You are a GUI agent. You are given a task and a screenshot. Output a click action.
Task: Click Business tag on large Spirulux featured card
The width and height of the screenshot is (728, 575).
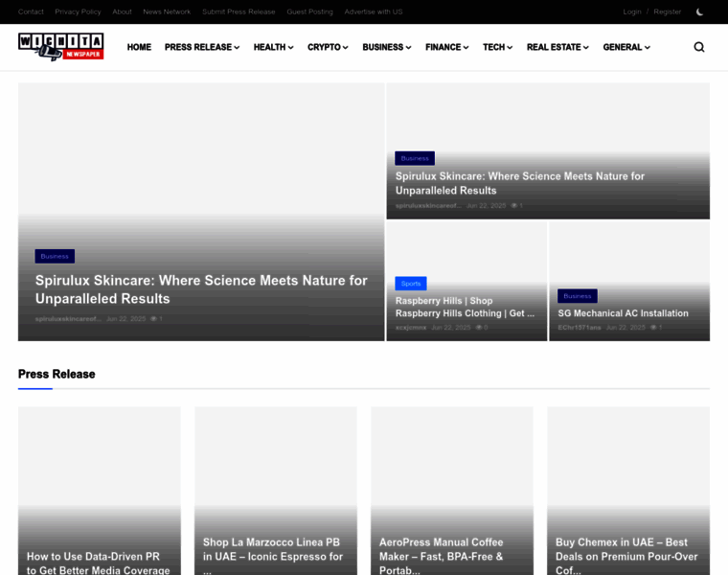[55, 256]
